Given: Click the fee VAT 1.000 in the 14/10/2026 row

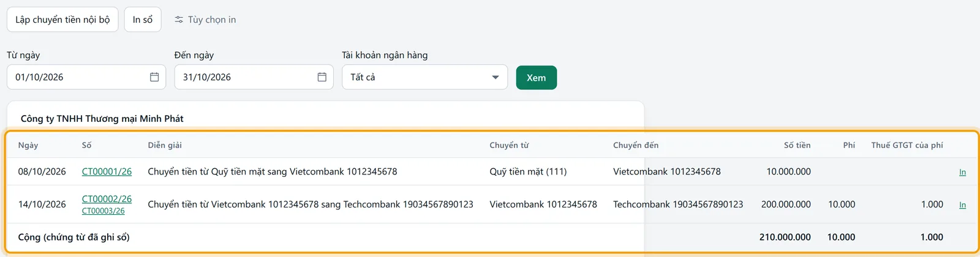Looking at the screenshot, I should pos(932,204).
